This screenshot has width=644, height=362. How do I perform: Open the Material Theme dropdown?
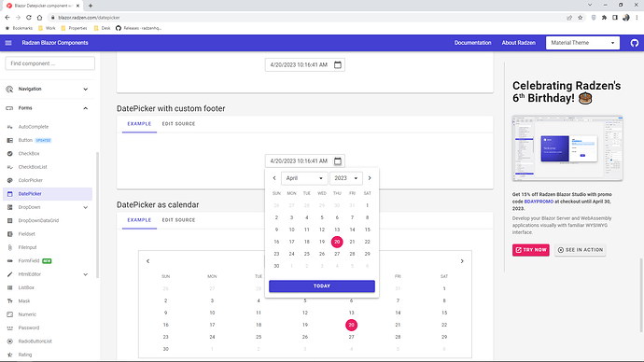[x=582, y=43]
